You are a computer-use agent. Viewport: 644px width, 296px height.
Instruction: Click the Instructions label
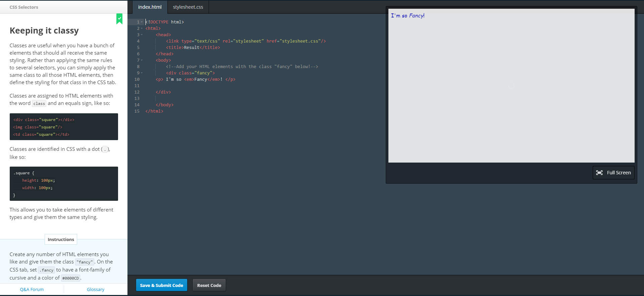[x=61, y=239]
